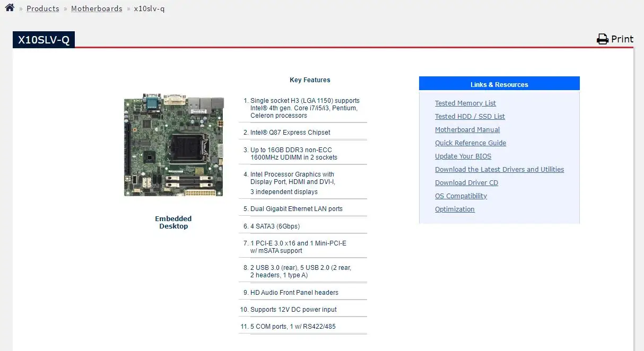Click the Print text label
The width and height of the screenshot is (644, 351).
click(x=622, y=39)
